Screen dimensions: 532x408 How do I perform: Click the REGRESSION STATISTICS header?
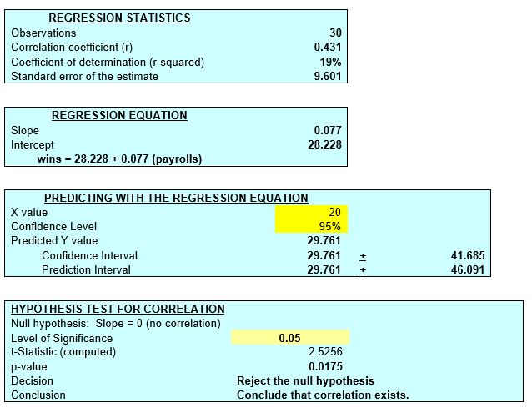119,18
